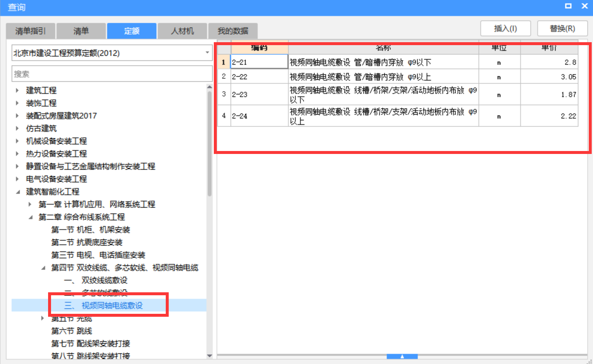Select the 定额 tab
The image size is (593, 364).
coord(132,31)
